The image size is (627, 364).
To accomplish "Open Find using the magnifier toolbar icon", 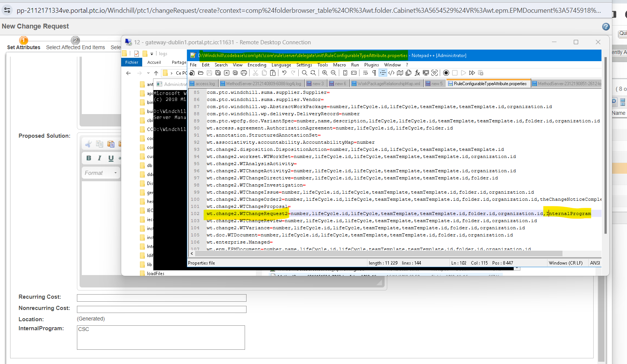I will [304, 72].
